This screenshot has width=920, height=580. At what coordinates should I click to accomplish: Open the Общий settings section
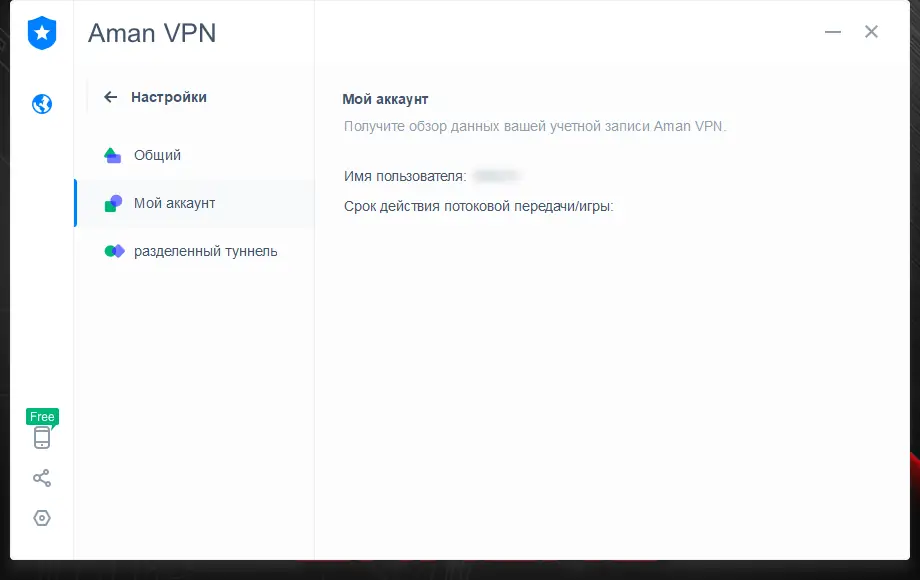pos(157,155)
